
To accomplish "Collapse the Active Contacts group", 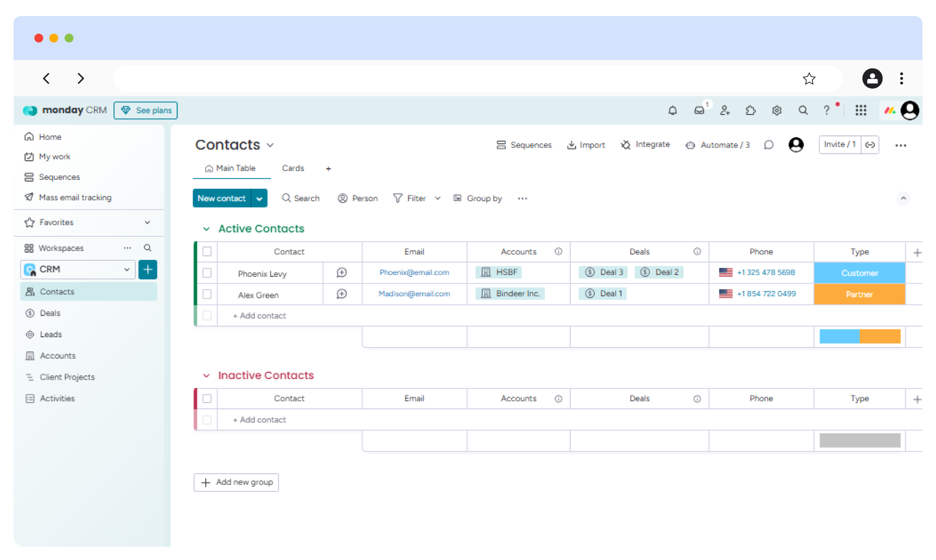I will pos(206,229).
